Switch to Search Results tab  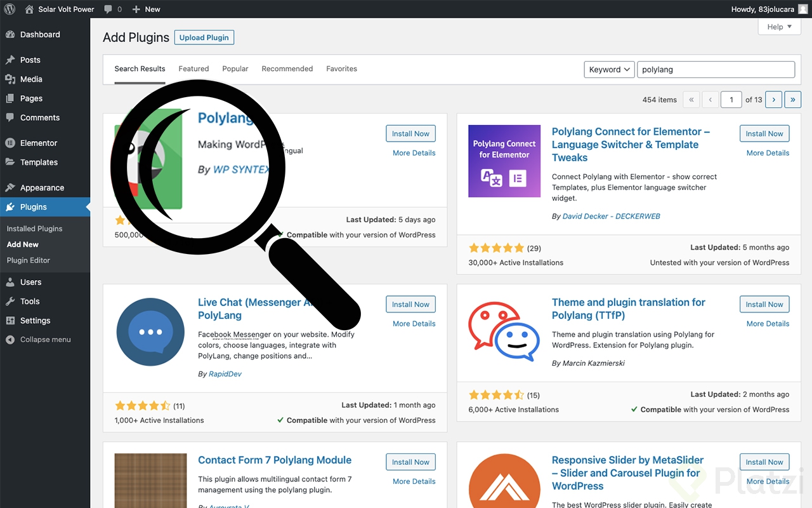140,69
